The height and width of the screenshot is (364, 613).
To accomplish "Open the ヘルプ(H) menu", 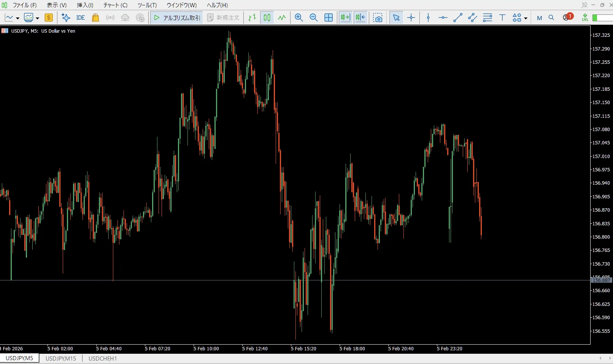I will pyautogui.click(x=218, y=5).
